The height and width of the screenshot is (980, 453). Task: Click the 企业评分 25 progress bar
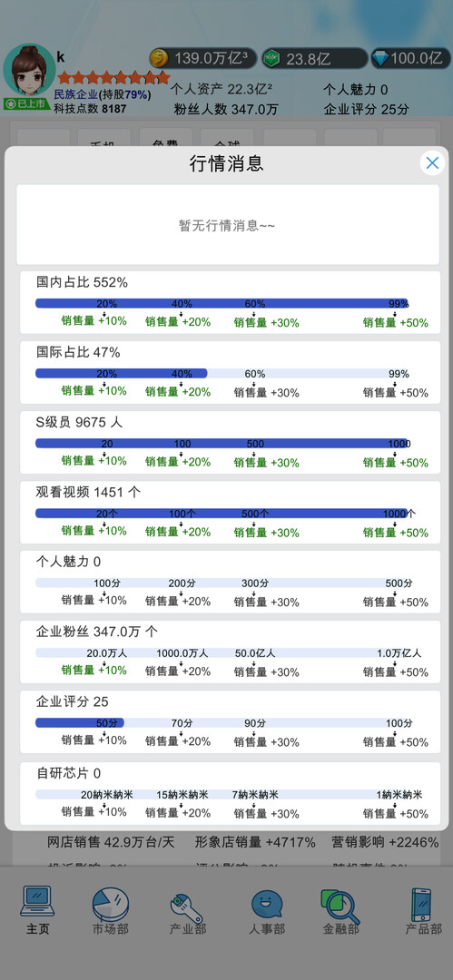(222, 722)
